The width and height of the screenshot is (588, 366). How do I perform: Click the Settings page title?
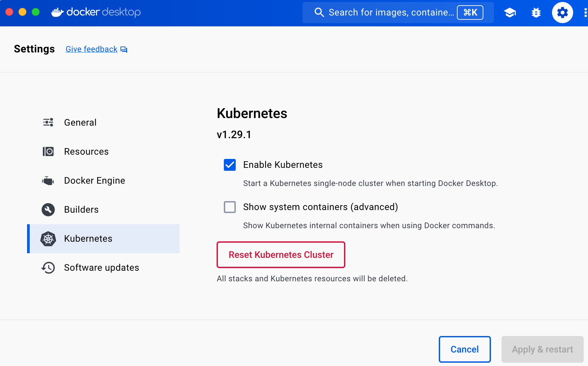pyautogui.click(x=34, y=49)
